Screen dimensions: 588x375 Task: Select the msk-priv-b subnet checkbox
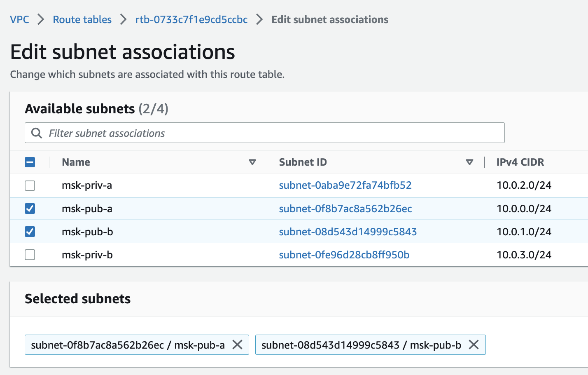30,255
